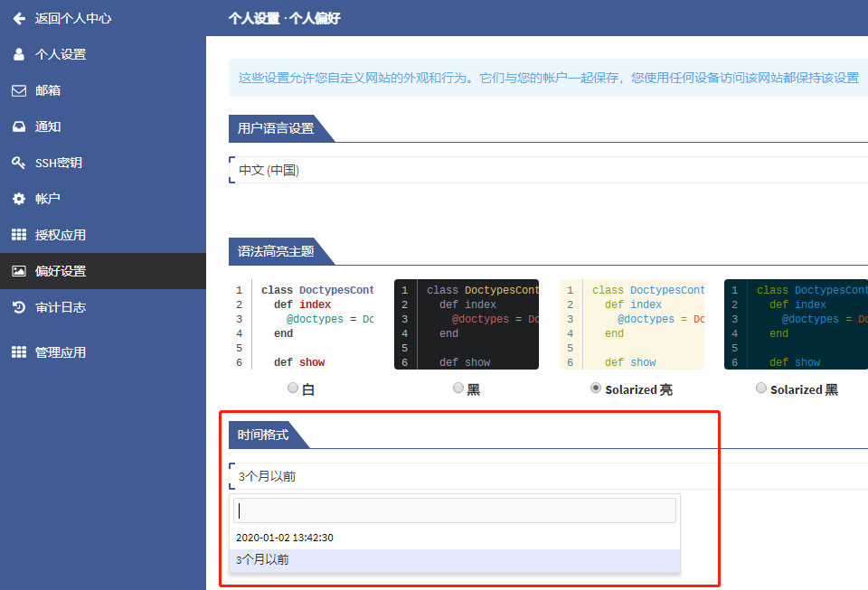Image resolution: width=868 pixels, height=590 pixels.
Task: Select the 黑 theme radio button
Action: pyautogui.click(x=458, y=388)
